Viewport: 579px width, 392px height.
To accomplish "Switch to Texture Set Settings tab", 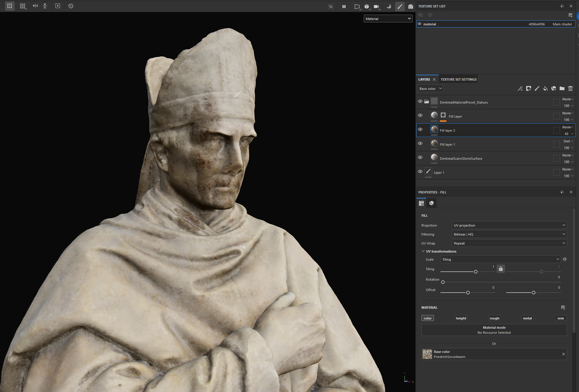I will point(458,80).
